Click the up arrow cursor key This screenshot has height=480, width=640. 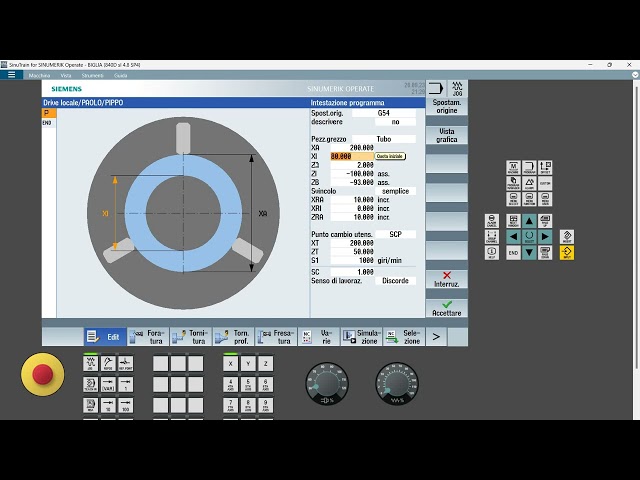(x=529, y=221)
